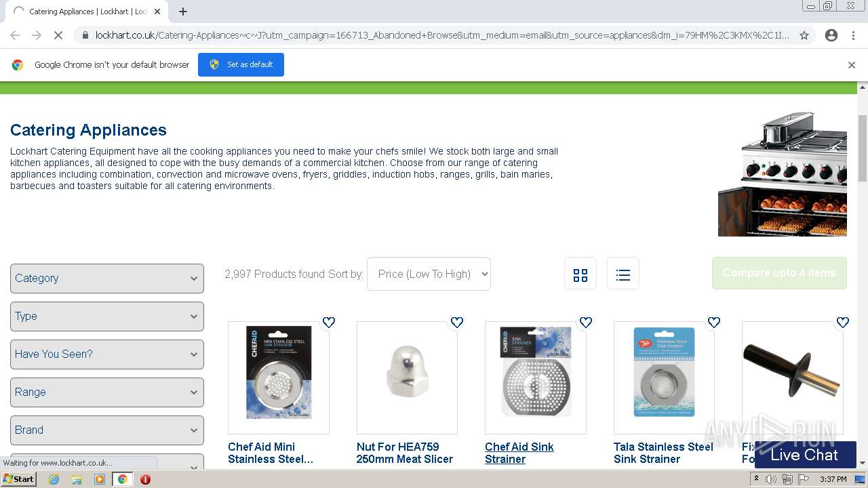Favourite the Chef Aid Mini Strainer heart
The height and width of the screenshot is (488, 868).
(x=329, y=323)
